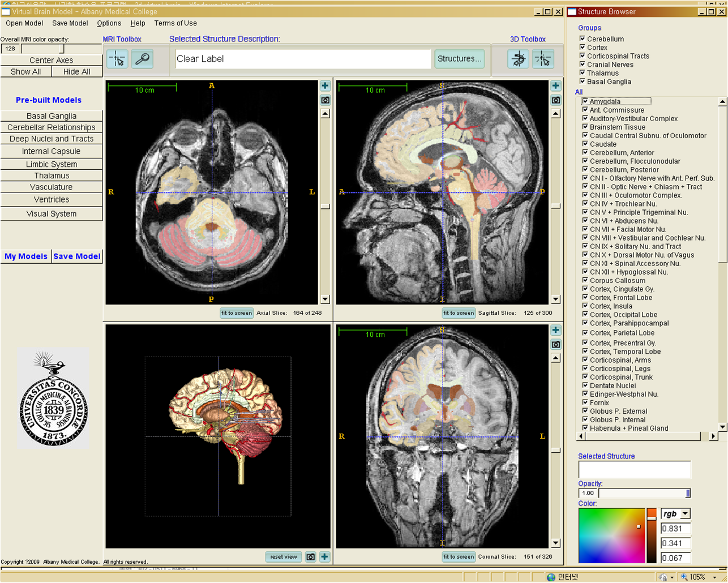Select the MRI crosshair pointer tool
The image size is (728, 583).
click(117, 59)
